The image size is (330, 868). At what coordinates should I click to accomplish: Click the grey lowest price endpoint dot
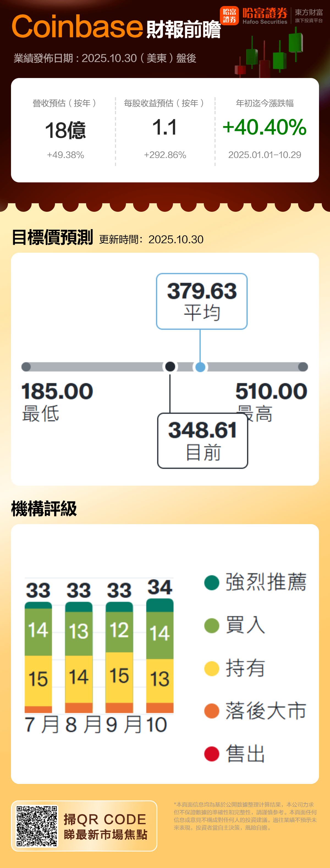pos(26,367)
